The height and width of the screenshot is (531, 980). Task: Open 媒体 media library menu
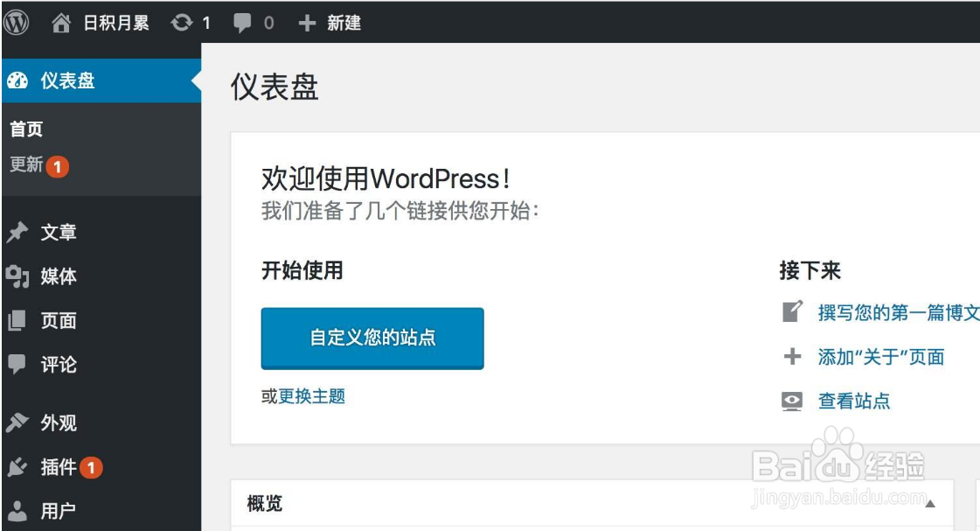pos(59,276)
